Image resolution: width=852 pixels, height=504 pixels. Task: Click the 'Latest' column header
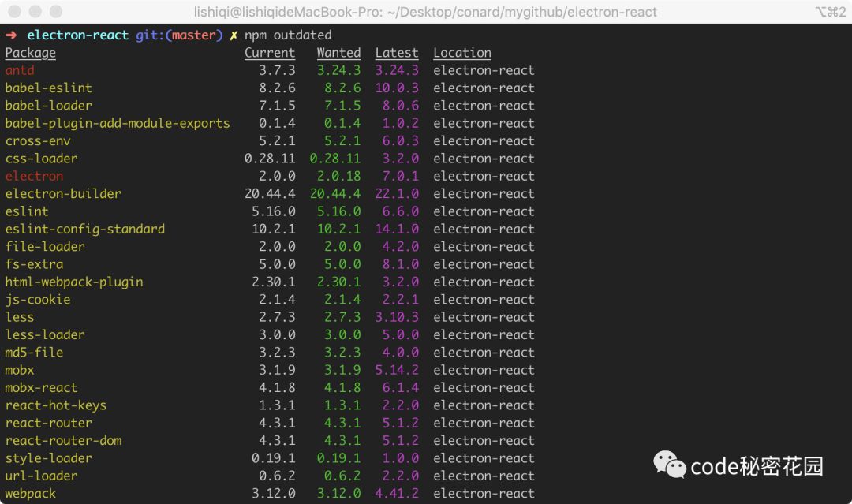[x=397, y=53]
